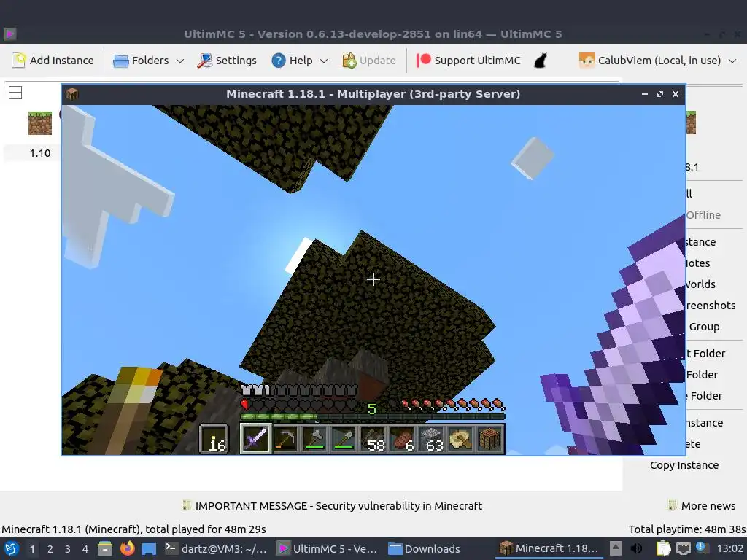Select the pickaxe hotbar slot

(x=285, y=438)
